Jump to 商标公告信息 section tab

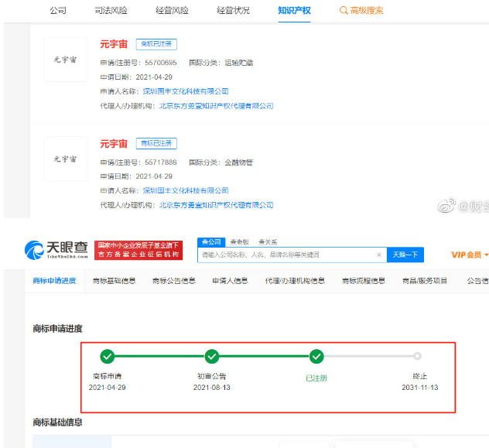[x=174, y=281]
